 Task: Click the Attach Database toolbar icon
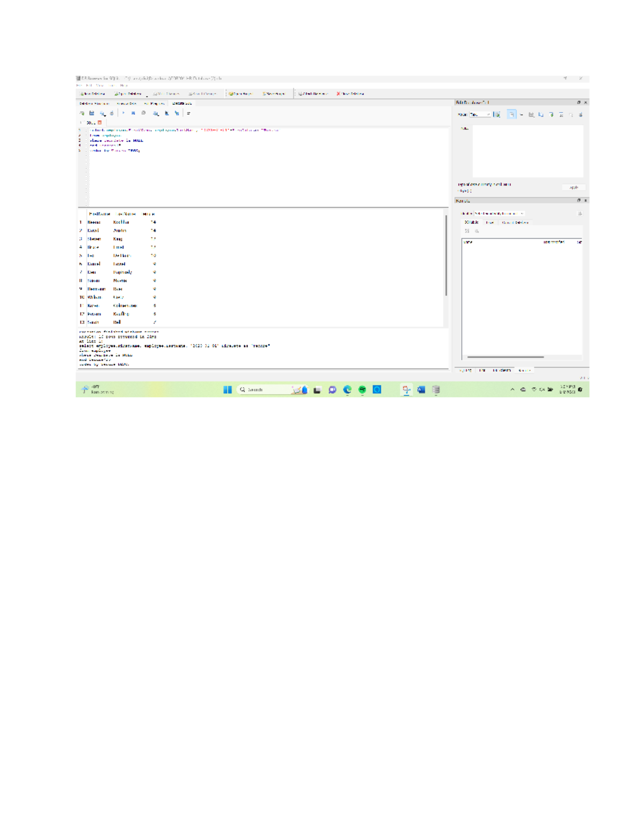tap(313, 94)
